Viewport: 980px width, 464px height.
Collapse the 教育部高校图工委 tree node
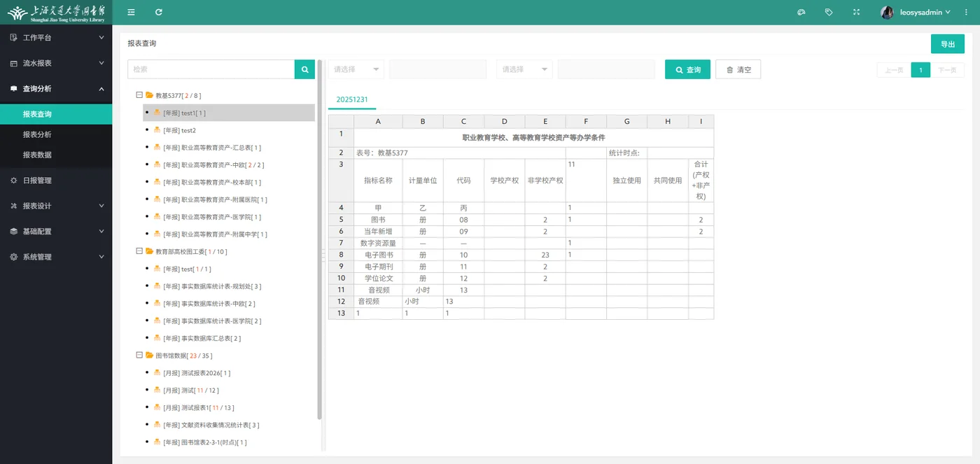139,251
